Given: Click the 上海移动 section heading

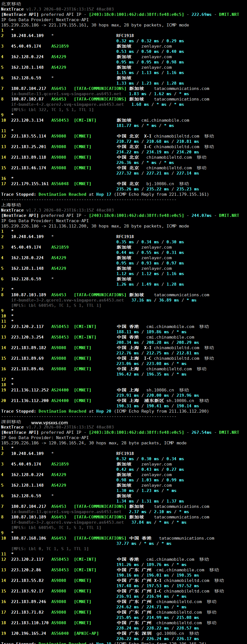Looking at the screenshot, I should [x=11, y=205].
